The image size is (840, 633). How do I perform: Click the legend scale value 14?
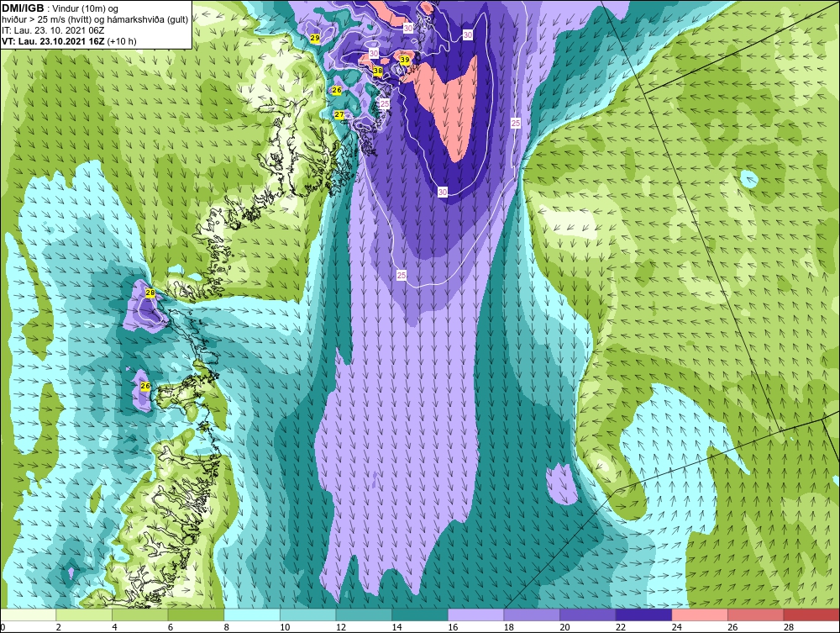click(x=396, y=627)
